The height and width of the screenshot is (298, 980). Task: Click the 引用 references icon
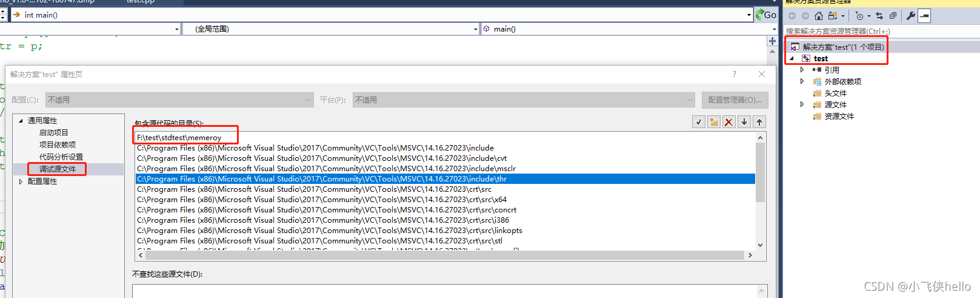click(817, 70)
